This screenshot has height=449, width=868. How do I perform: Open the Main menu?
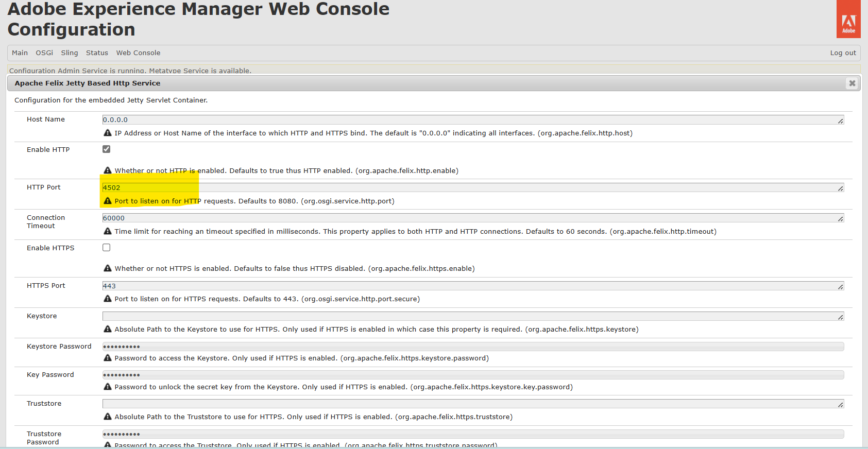(x=20, y=53)
